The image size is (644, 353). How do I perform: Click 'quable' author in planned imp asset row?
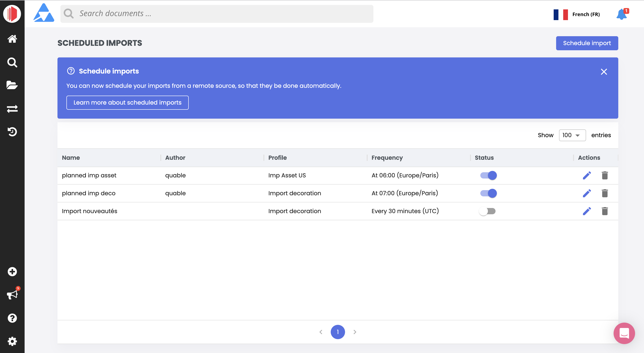click(x=175, y=175)
